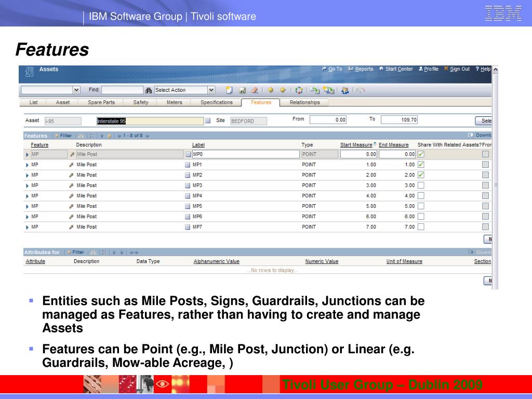
Task: Open the Spare Parts tab
Action: pyautogui.click(x=101, y=102)
